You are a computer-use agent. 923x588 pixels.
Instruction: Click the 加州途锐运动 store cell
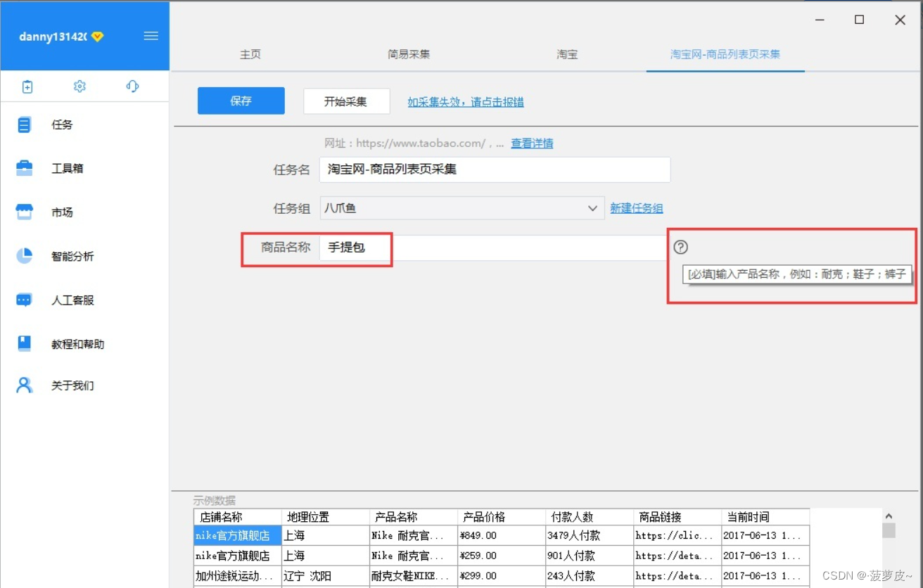(x=238, y=576)
